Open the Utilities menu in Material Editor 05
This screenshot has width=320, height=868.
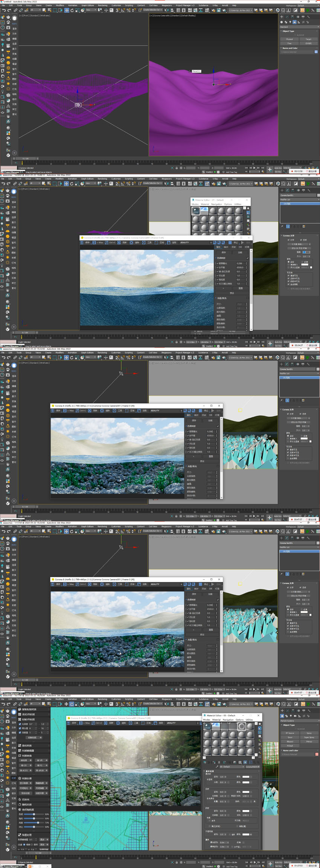pos(249,719)
